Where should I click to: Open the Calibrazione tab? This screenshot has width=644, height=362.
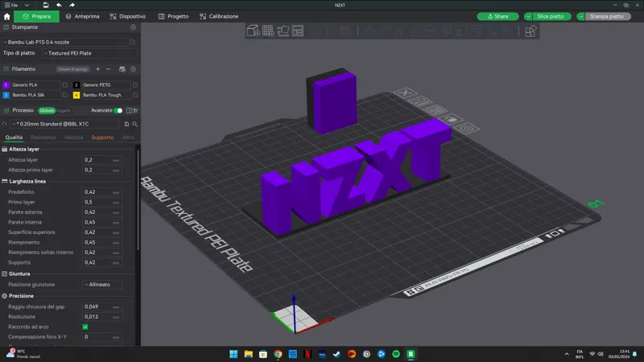[x=219, y=16]
